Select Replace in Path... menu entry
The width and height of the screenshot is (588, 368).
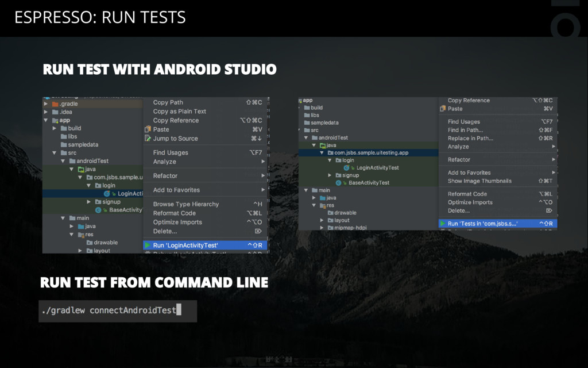[498, 138]
